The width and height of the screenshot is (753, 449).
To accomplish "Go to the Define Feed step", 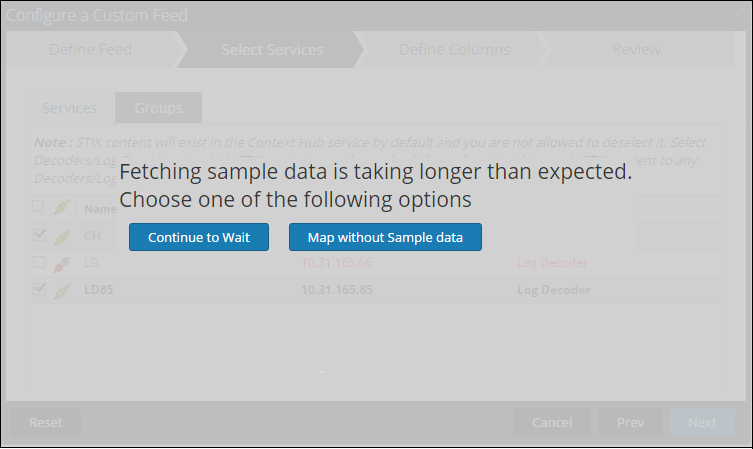I will tap(90, 50).
